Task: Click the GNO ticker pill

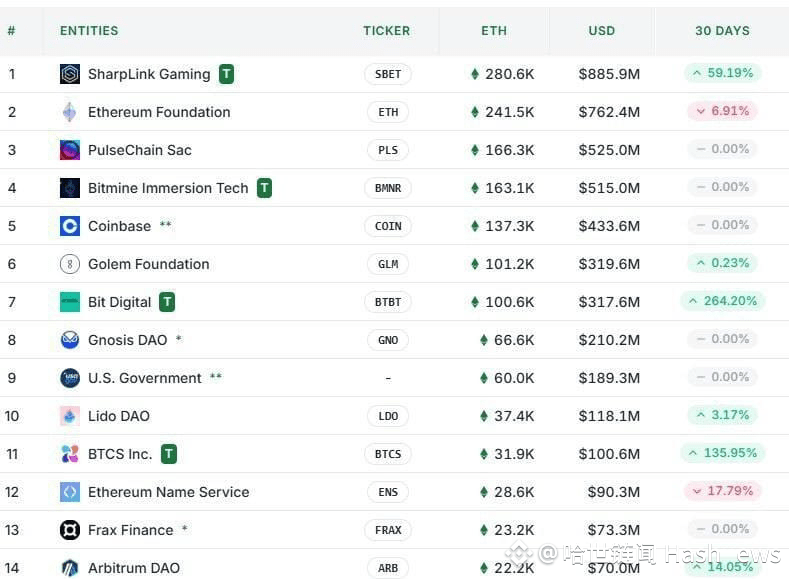Action: [388, 340]
